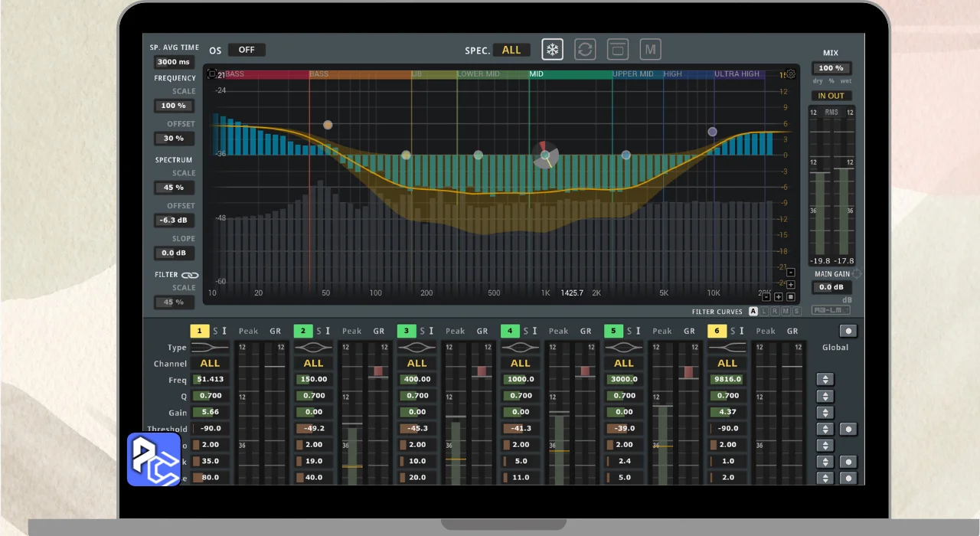Select filter curves A view
This screenshot has height=536, width=980.
(x=753, y=312)
